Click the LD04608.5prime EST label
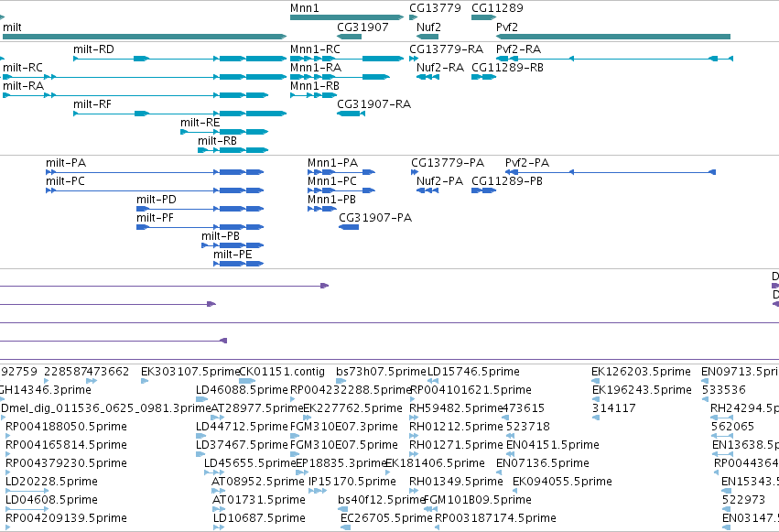The width and height of the screenshot is (779, 532). (x=51, y=500)
